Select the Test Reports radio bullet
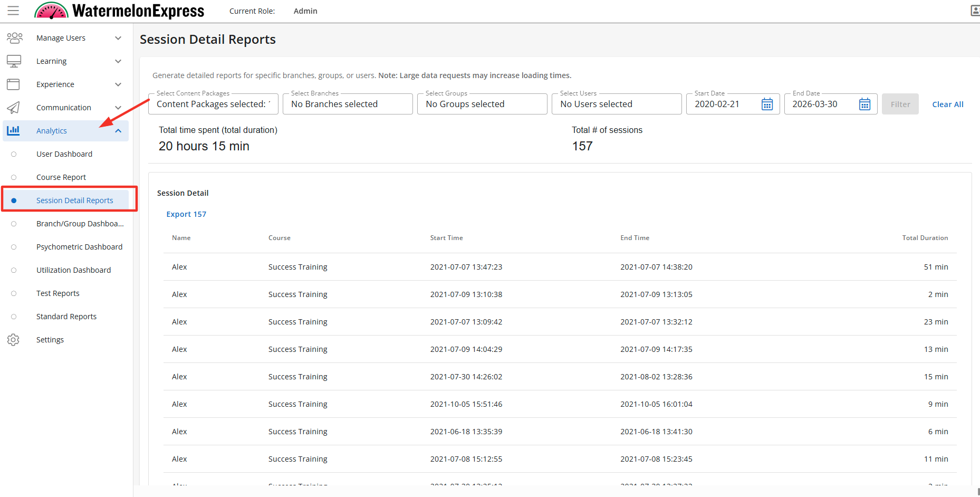The width and height of the screenshot is (980, 497). pyautogui.click(x=14, y=293)
